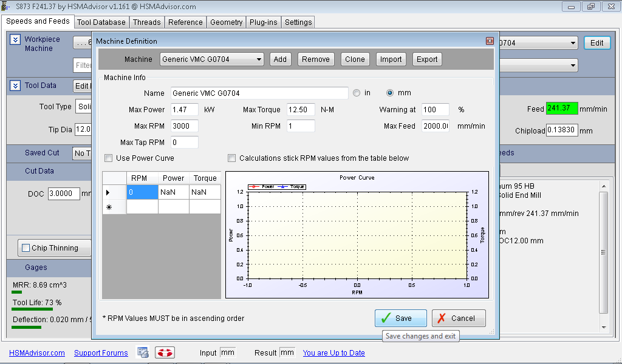Viewport: 622px width, 364px height.
Task: Close the Machine Definition dialog
Action: (490, 41)
